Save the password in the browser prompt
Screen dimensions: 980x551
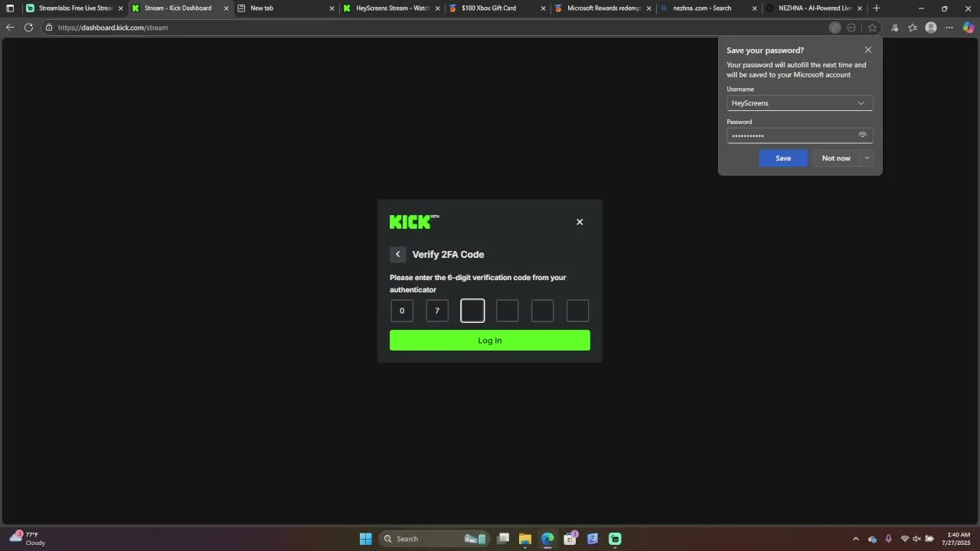[x=783, y=158]
